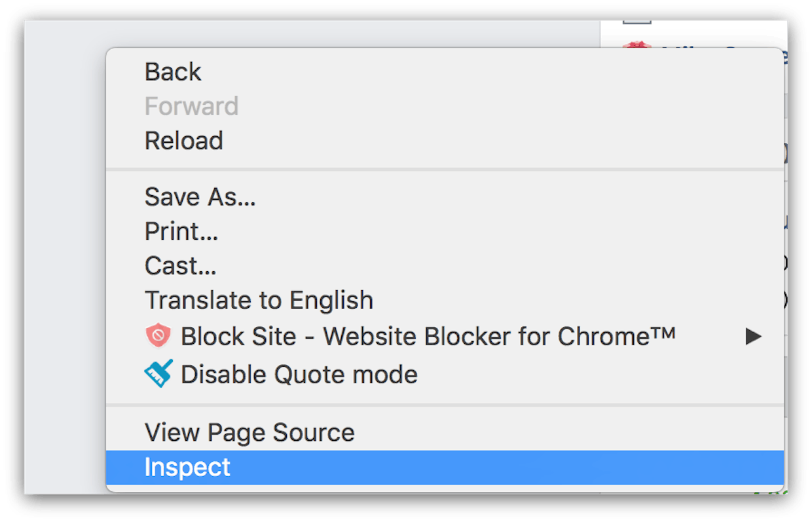Click the blue link text beside red icon

coord(720,46)
